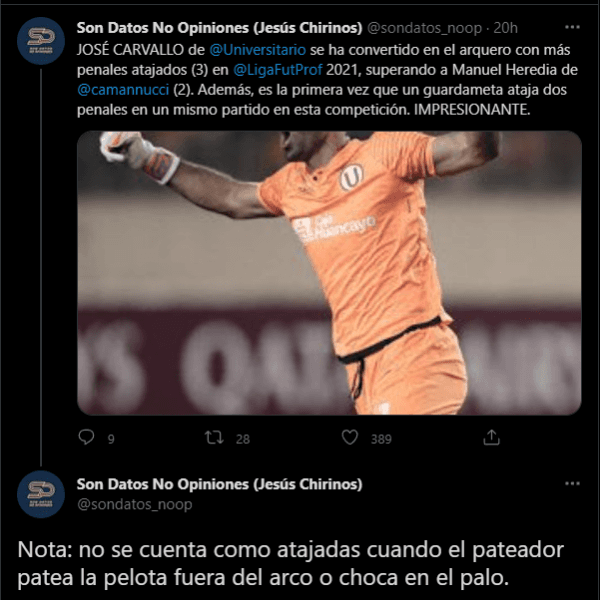Click the author name on the second tweet
This screenshot has width=600, height=600.
click(219, 484)
